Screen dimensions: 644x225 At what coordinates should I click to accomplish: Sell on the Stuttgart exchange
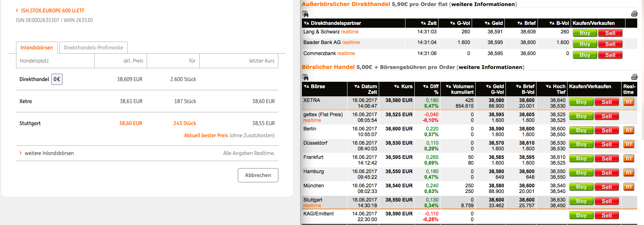pos(606,201)
